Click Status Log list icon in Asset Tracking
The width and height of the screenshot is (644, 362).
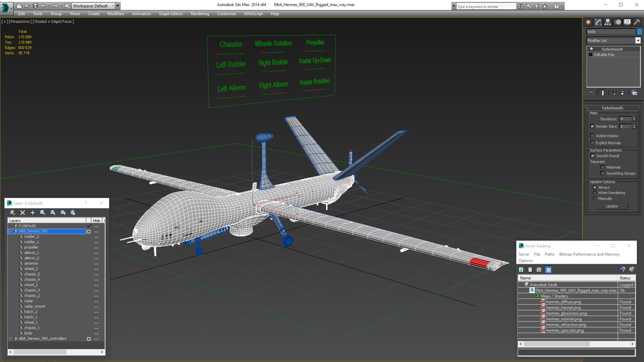tap(530, 269)
